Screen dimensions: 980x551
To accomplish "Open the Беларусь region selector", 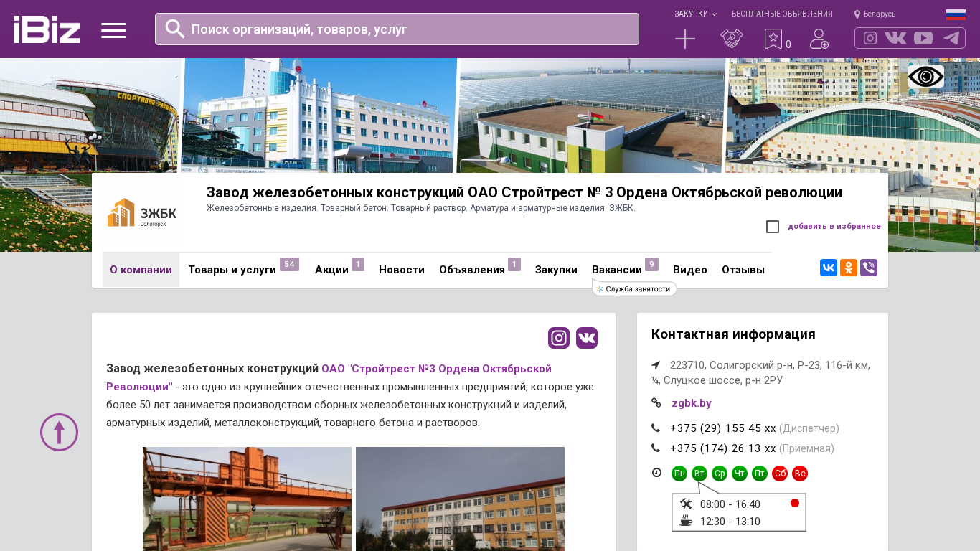I will (x=875, y=14).
